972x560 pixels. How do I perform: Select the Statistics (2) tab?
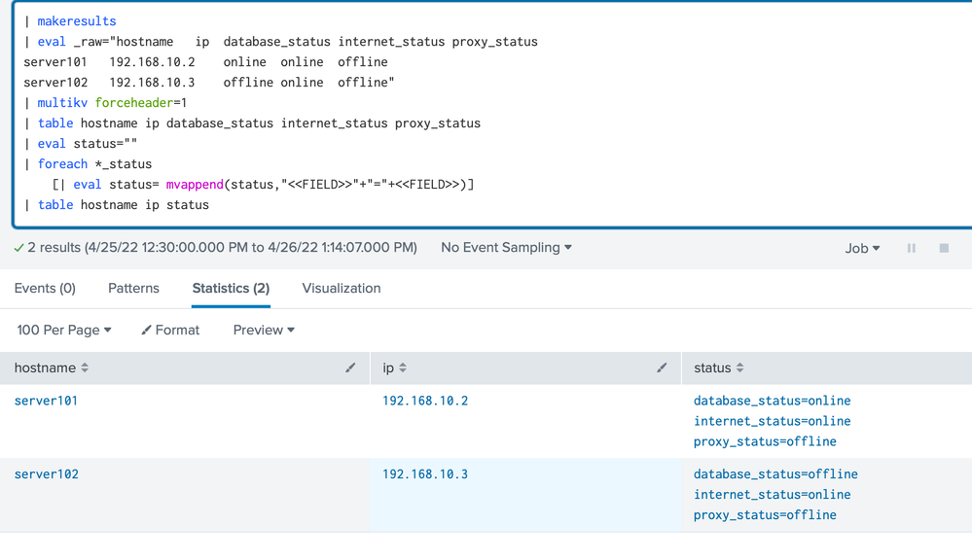click(231, 288)
